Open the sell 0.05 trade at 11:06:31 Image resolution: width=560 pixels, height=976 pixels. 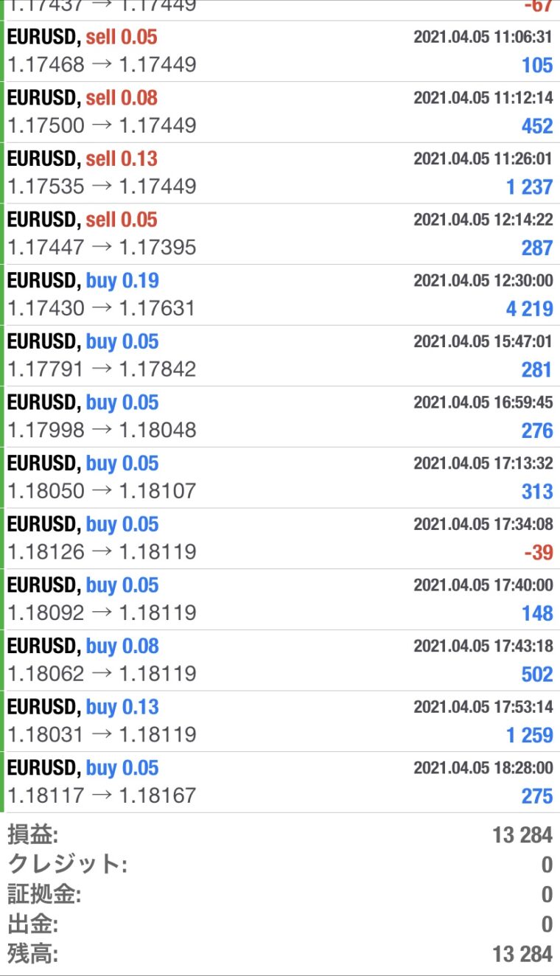[x=280, y=51]
